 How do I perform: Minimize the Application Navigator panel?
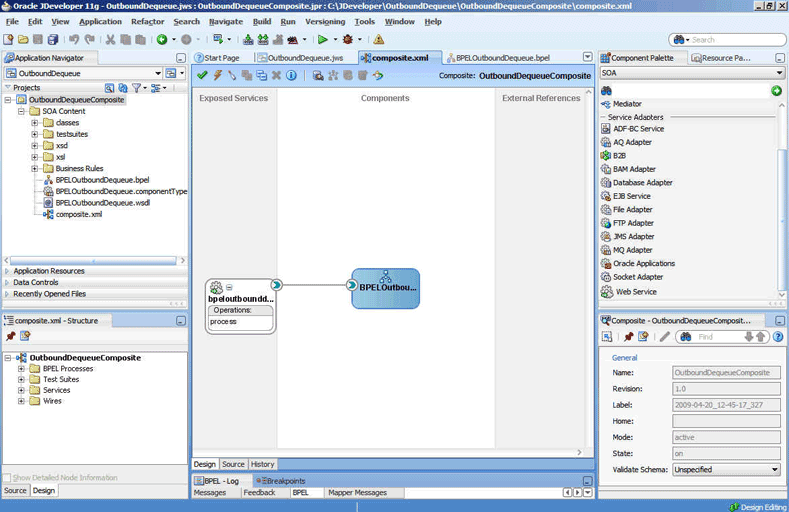click(181, 58)
